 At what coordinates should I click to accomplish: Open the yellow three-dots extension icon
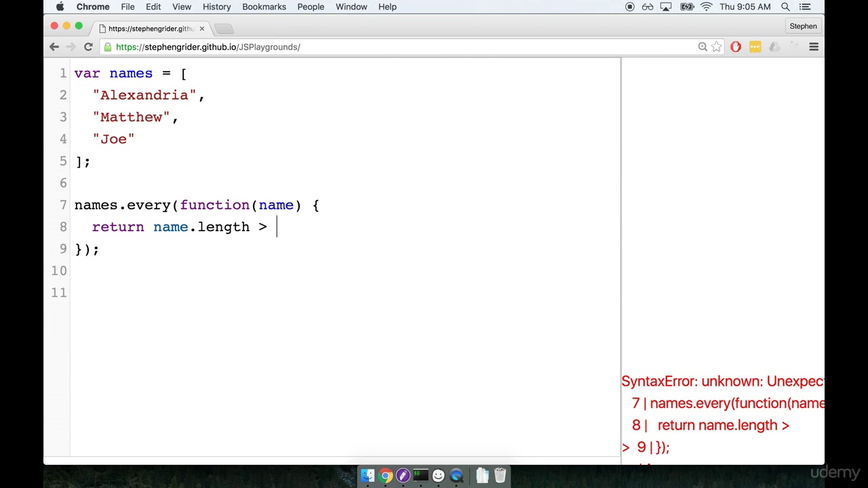coord(755,47)
